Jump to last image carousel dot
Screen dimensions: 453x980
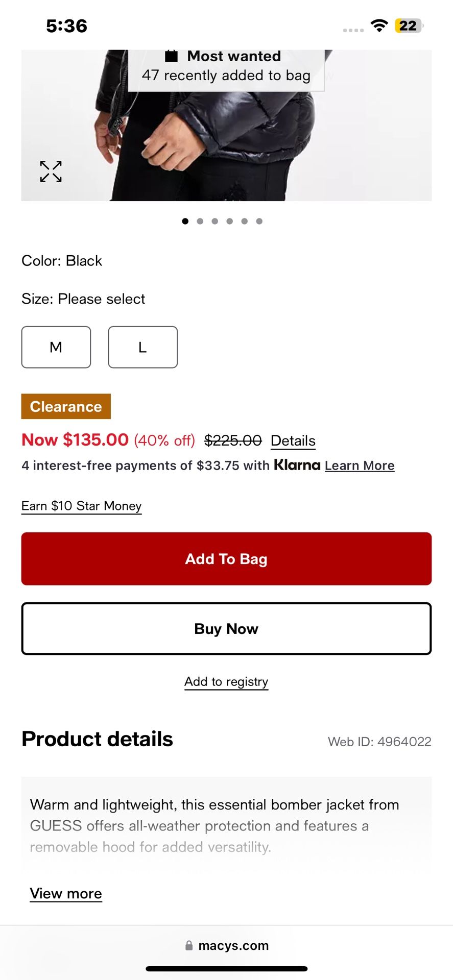click(x=259, y=221)
